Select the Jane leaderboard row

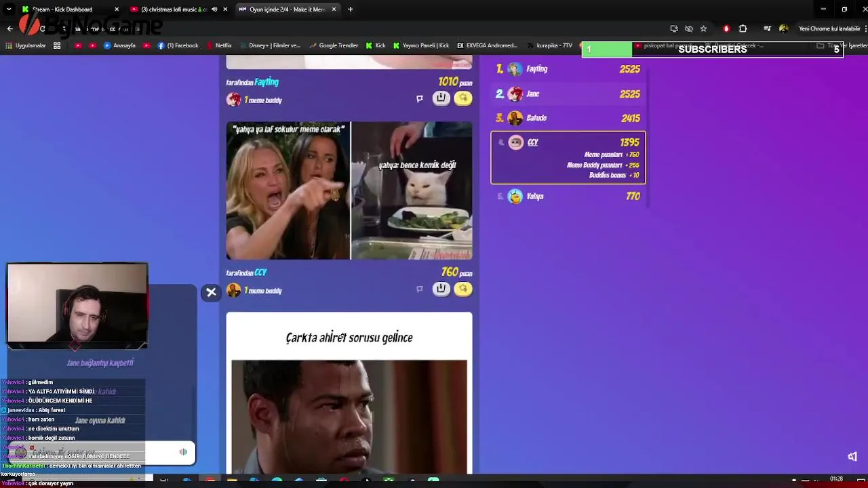pyautogui.click(x=568, y=94)
